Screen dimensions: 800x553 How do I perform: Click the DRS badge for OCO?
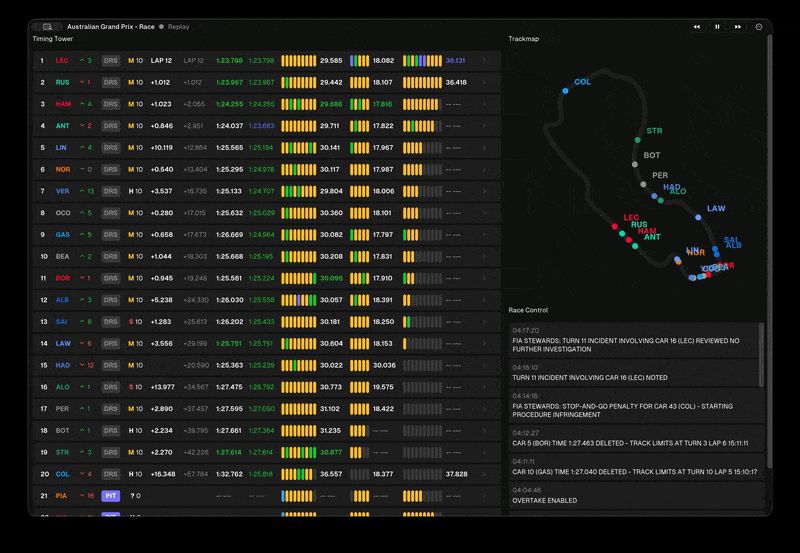(111, 213)
